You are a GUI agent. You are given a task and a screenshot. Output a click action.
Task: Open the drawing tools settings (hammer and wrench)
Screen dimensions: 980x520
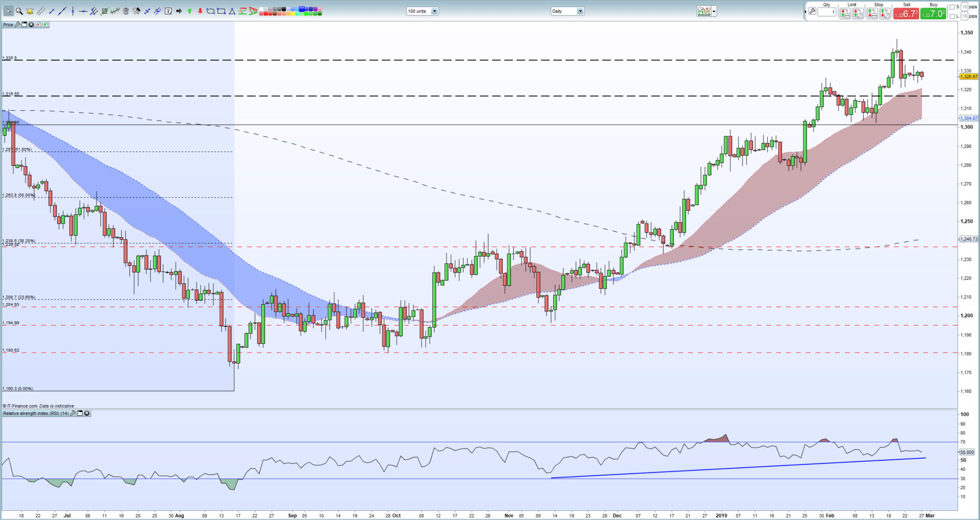coord(136,11)
